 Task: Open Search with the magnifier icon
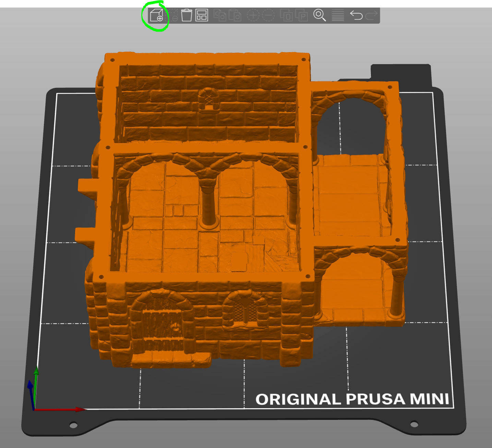click(320, 15)
